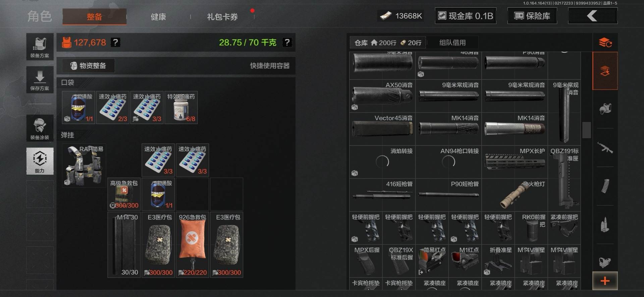Filter warehouse by helmet and armor category icon

click(x=605, y=109)
